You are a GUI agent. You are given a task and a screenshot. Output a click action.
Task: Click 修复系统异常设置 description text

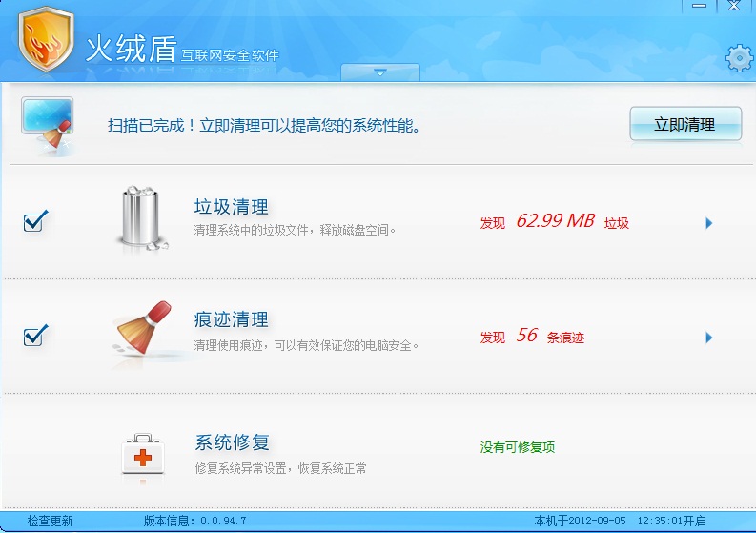280,468
